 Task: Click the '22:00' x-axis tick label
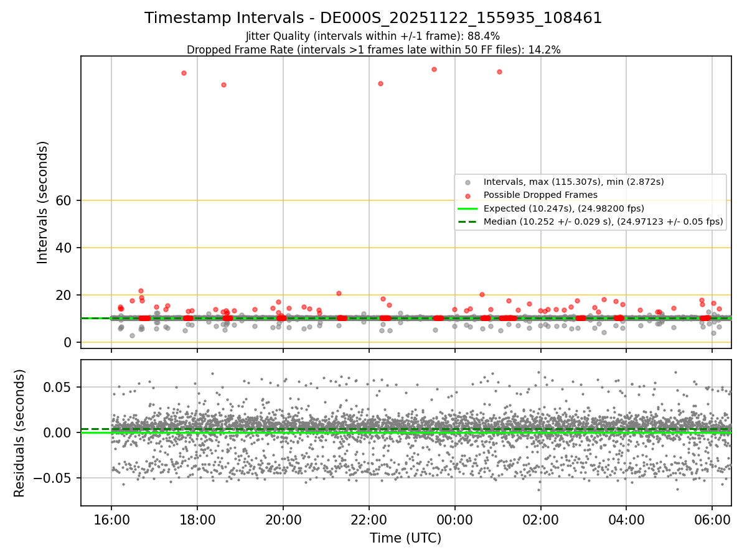coord(369,519)
